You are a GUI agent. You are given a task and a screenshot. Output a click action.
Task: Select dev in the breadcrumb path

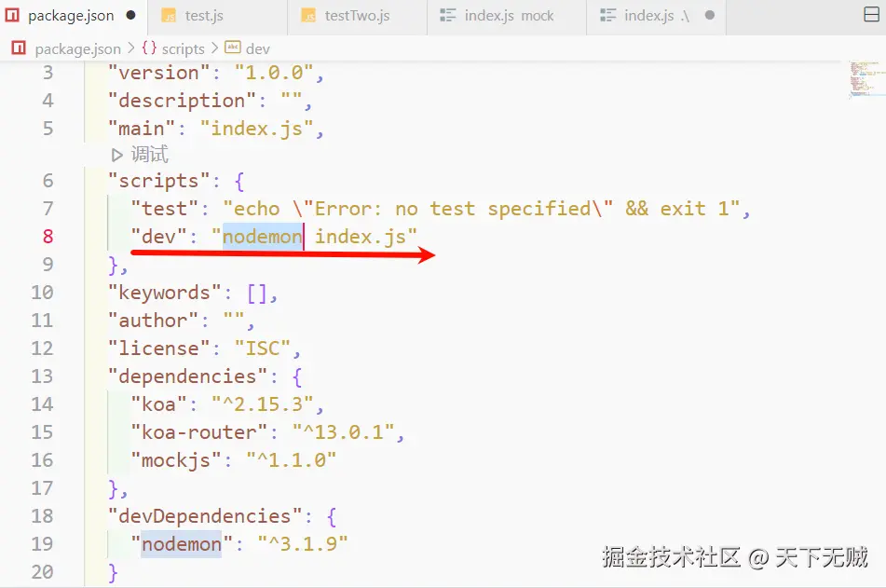coord(258,49)
